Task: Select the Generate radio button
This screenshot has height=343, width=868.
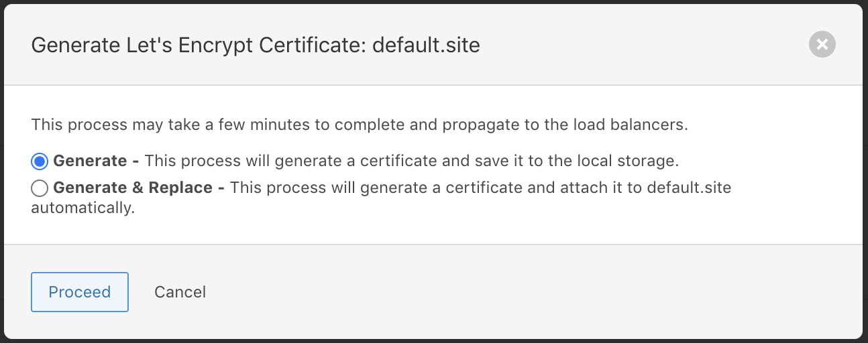Action: click(40, 161)
